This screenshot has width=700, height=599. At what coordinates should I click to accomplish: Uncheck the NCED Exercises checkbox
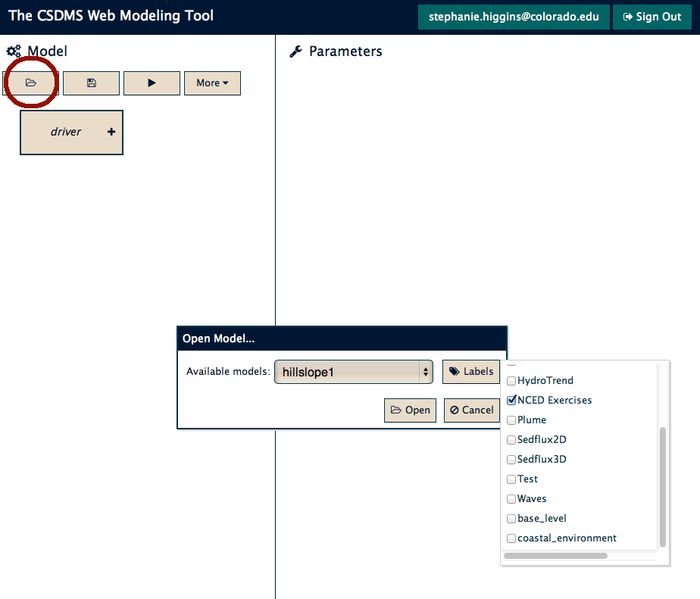pyautogui.click(x=511, y=401)
